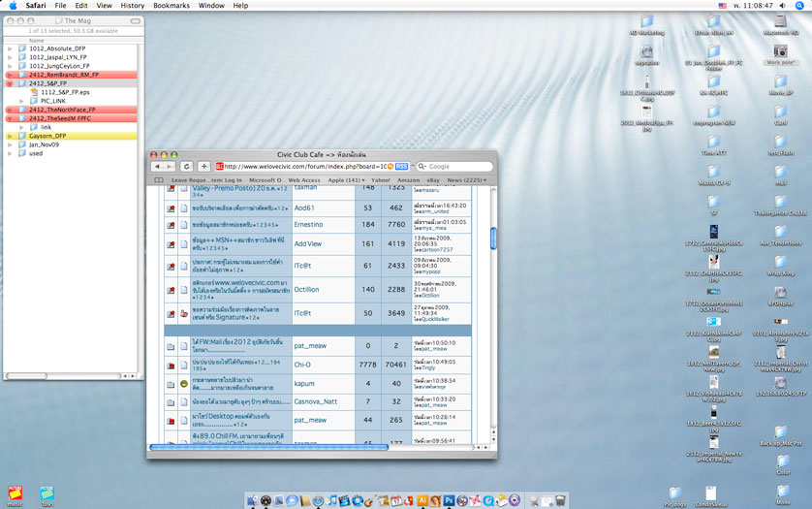The image size is (812, 509).
Task: Click the RSS badge in address bar
Action: click(x=401, y=167)
